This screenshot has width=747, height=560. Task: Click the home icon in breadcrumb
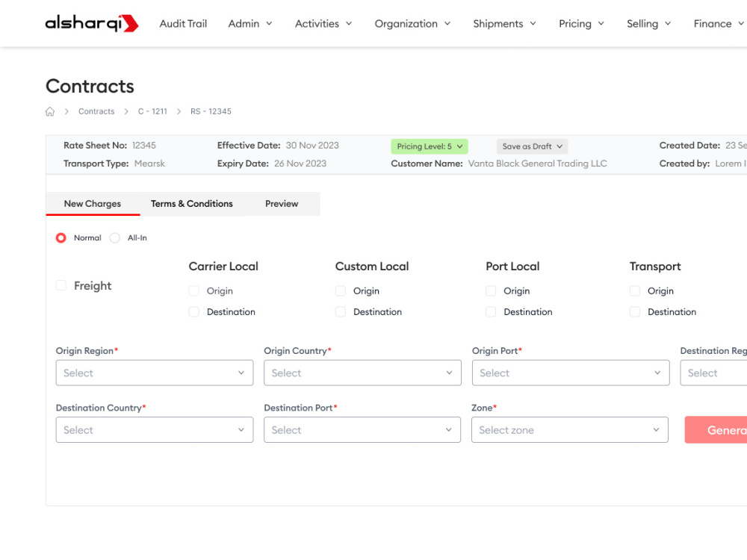(50, 111)
